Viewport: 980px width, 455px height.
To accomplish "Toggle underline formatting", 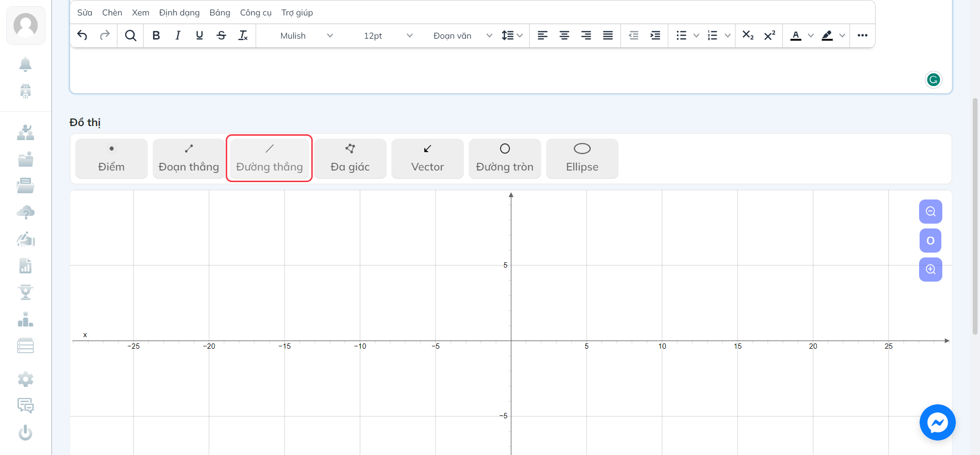I will click(x=200, y=35).
